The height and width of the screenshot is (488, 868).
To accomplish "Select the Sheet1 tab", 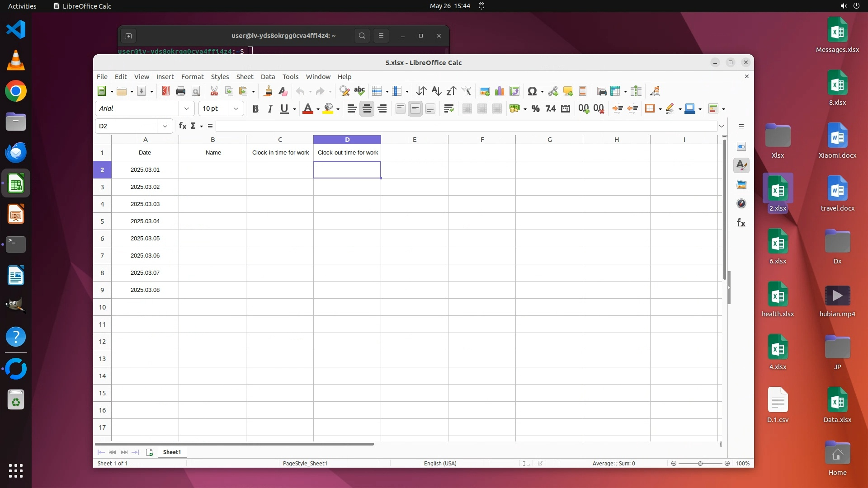I will click(172, 452).
